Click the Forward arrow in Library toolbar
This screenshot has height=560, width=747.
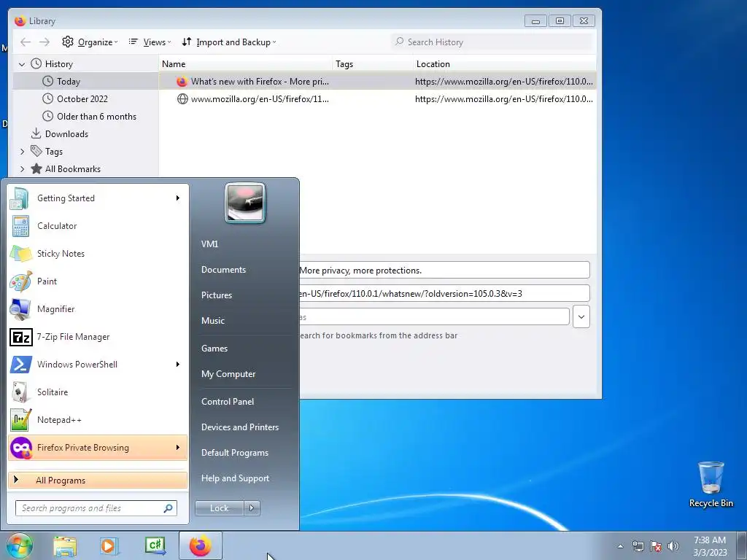tap(44, 42)
